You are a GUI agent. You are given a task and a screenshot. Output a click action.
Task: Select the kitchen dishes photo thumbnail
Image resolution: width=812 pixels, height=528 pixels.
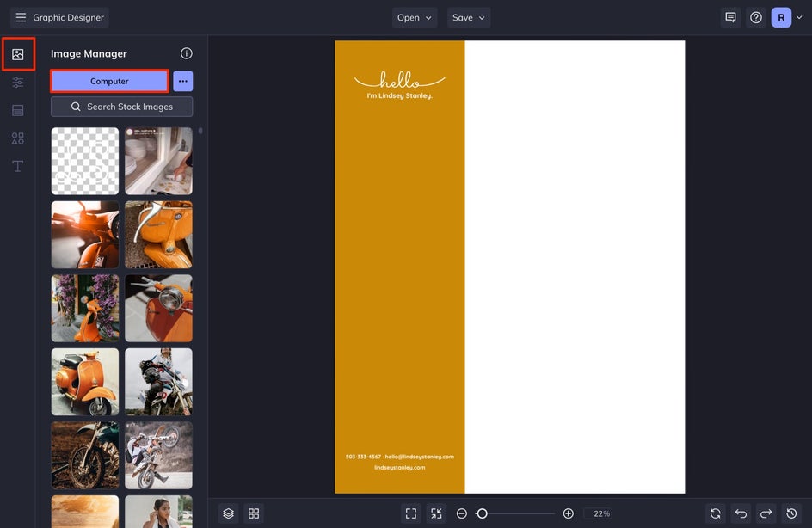tap(158, 161)
